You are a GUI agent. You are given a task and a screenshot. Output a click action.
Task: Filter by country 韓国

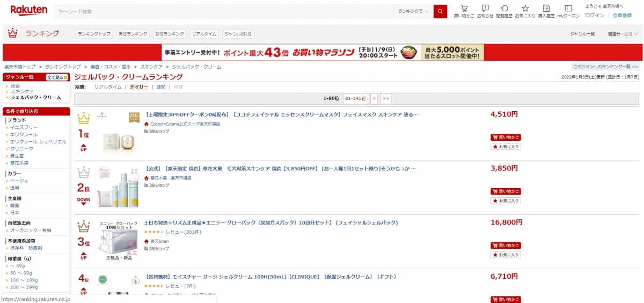coord(14,205)
